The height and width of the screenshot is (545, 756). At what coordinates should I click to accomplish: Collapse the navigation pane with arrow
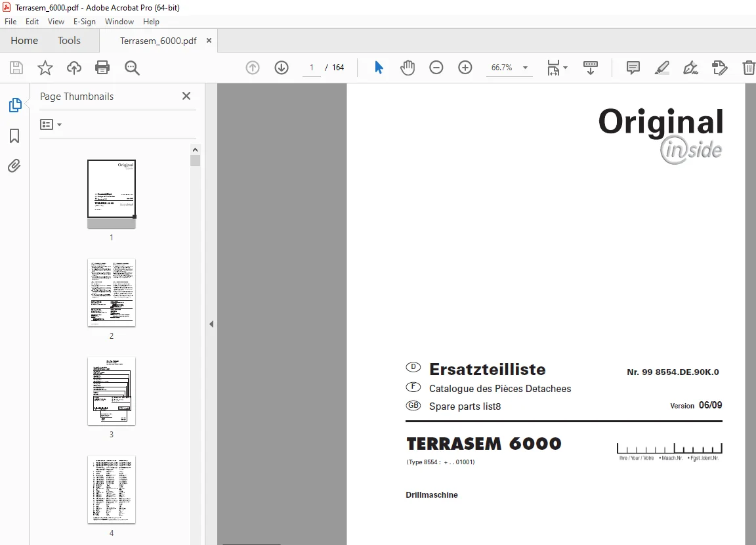point(211,324)
